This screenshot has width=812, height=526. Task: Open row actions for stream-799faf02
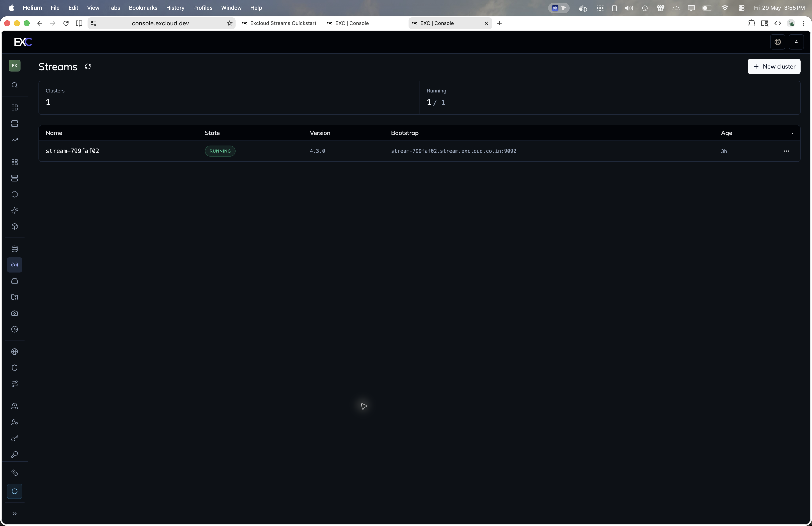click(786, 151)
